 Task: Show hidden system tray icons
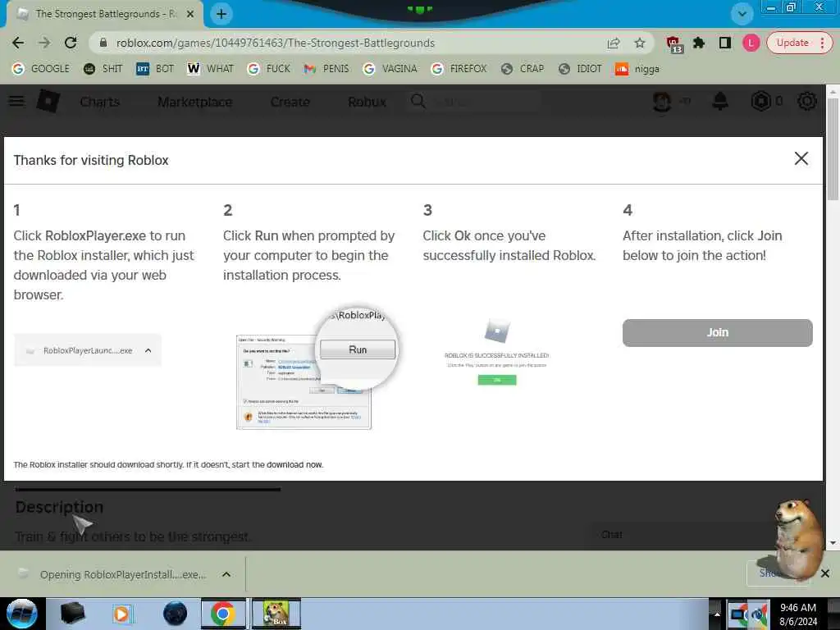[717, 614]
